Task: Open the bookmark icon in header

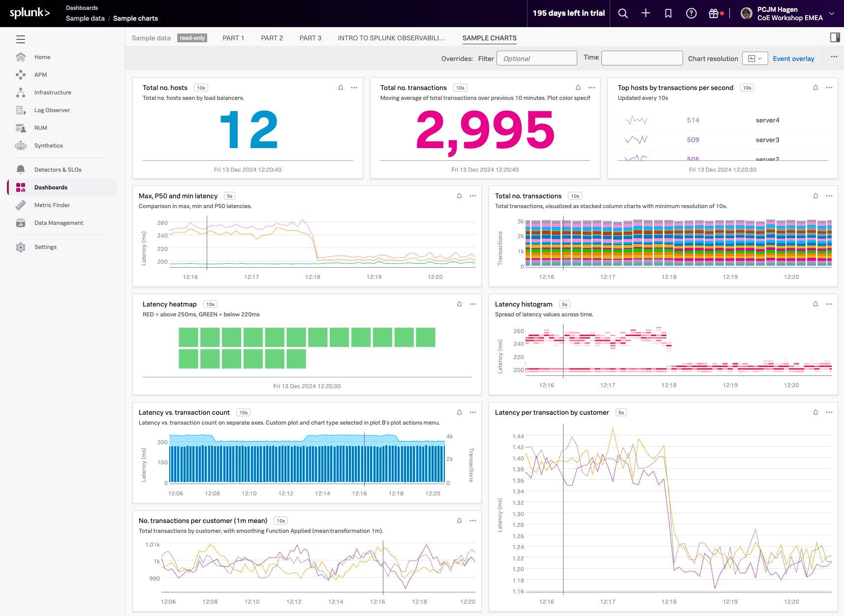Action: (668, 13)
